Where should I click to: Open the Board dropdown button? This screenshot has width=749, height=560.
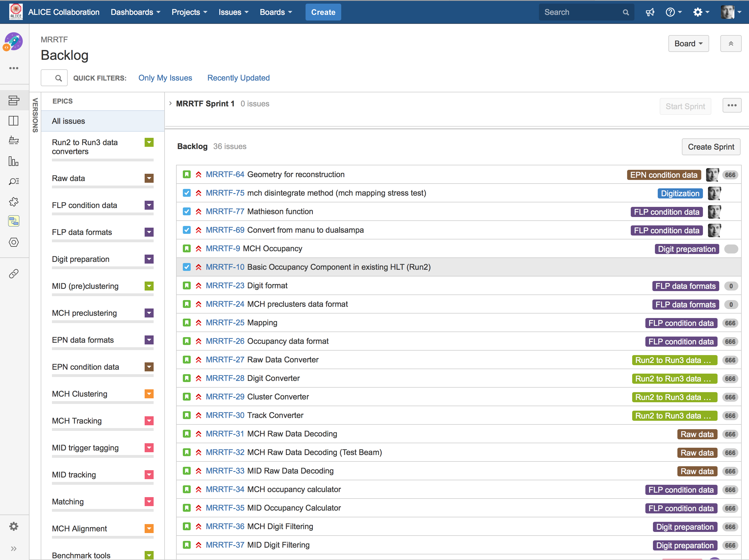click(x=688, y=44)
